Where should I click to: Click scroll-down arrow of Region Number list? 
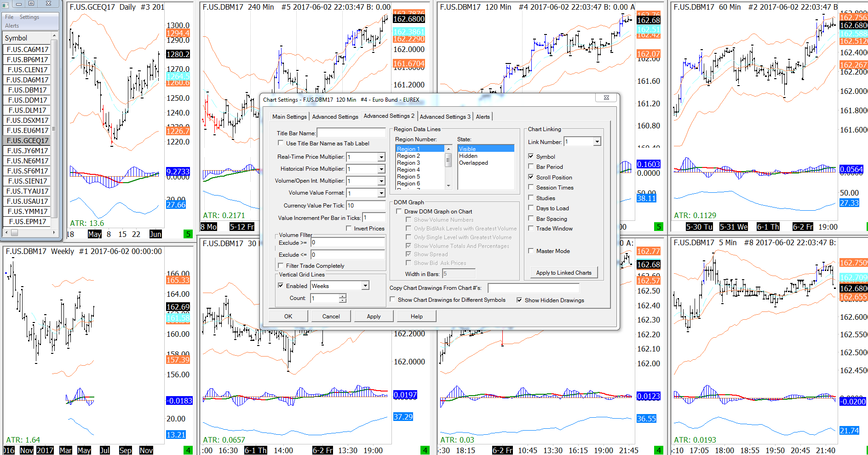(x=448, y=185)
